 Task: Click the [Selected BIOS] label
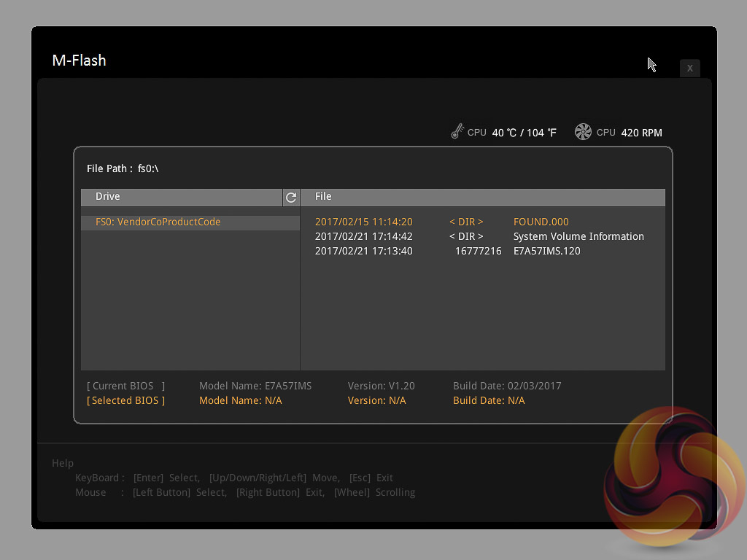coord(126,401)
